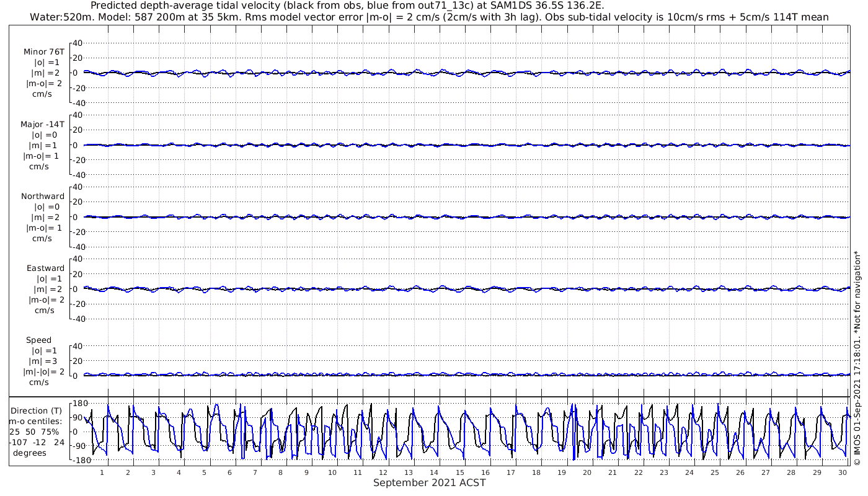Click the 'Eastward' panel label
Viewport: 868px width, 496px height.
click(45, 268)
